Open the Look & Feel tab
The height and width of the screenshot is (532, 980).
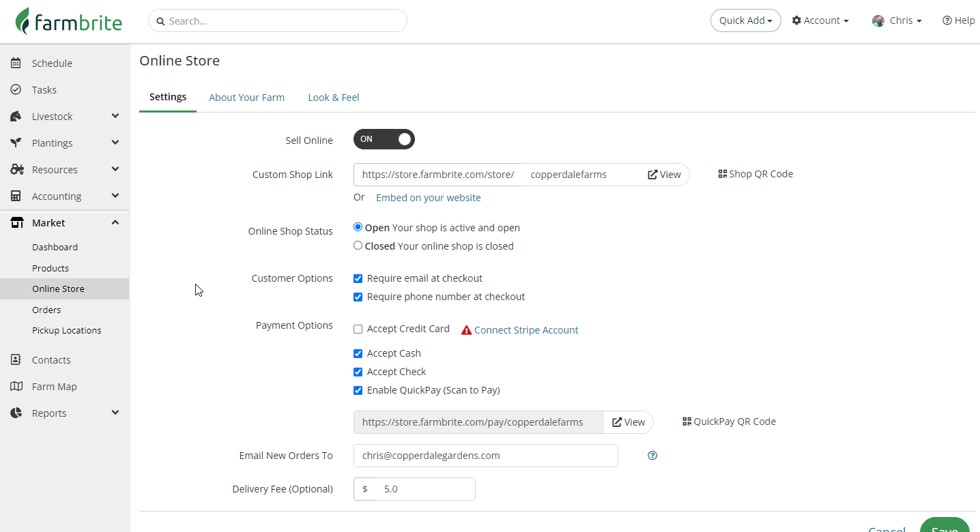click(x=333, y=98)
